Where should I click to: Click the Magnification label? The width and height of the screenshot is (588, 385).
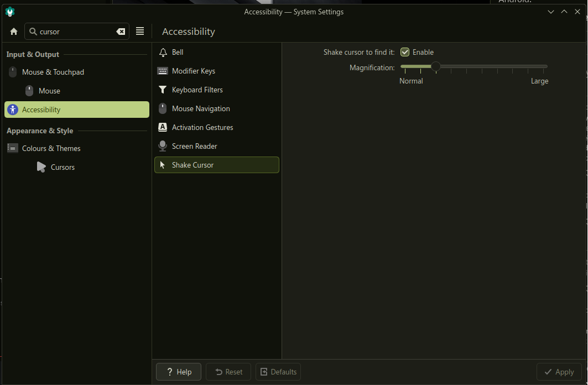(x=372, y=68)
